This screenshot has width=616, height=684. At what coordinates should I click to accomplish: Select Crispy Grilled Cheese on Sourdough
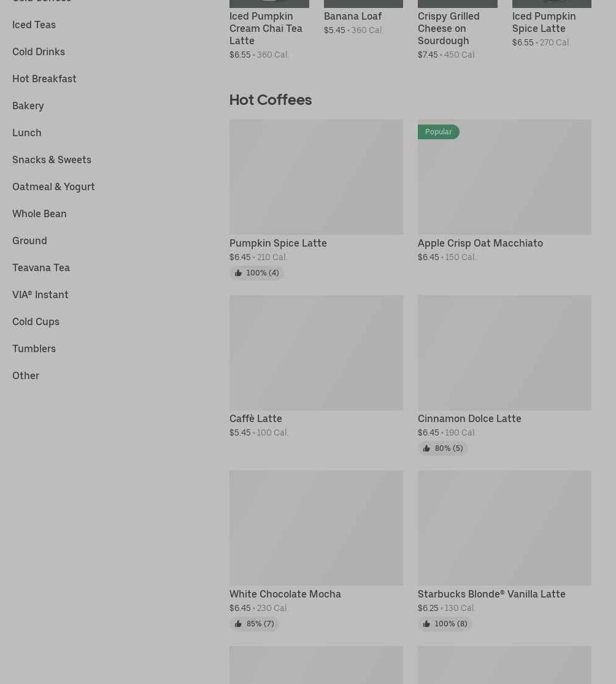[449, 28]
